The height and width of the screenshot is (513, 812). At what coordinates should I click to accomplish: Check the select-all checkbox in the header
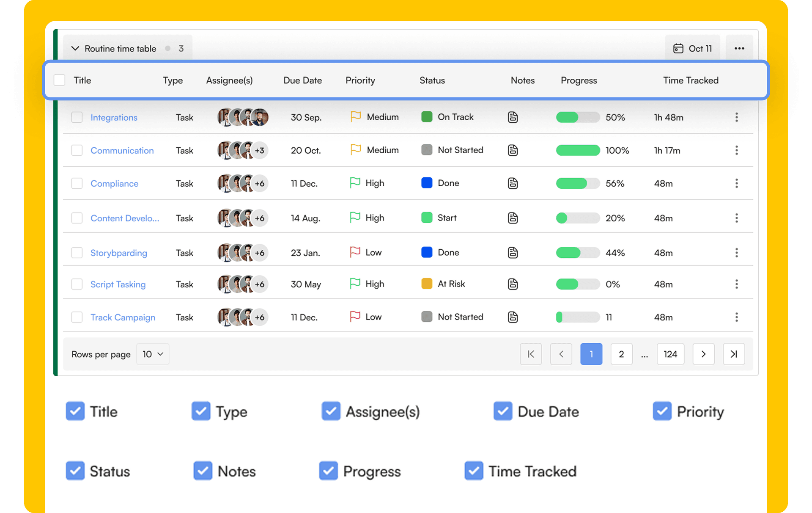tap(59, 80)
